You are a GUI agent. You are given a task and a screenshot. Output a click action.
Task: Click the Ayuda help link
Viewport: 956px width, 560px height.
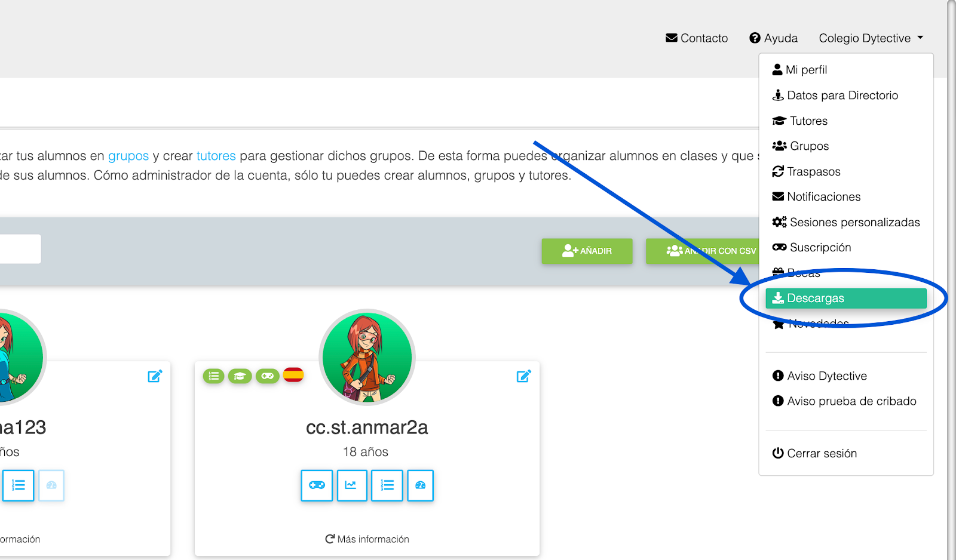773,38
